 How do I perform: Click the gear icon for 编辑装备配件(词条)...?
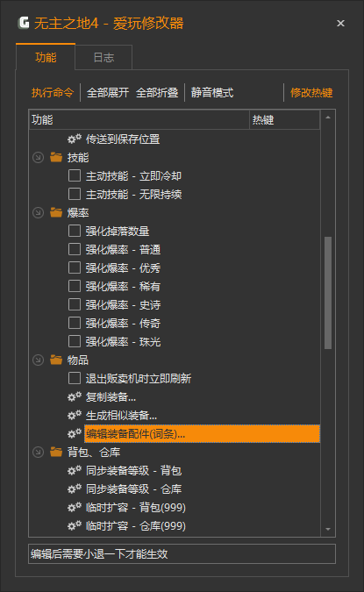click(x=75, y=433)
